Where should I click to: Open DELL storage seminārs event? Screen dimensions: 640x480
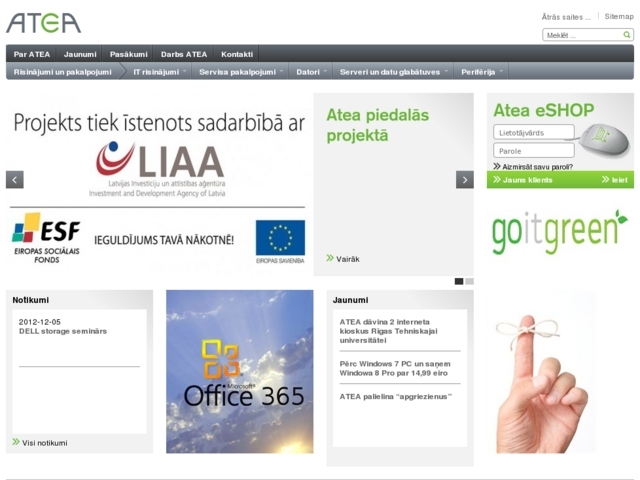63,331
